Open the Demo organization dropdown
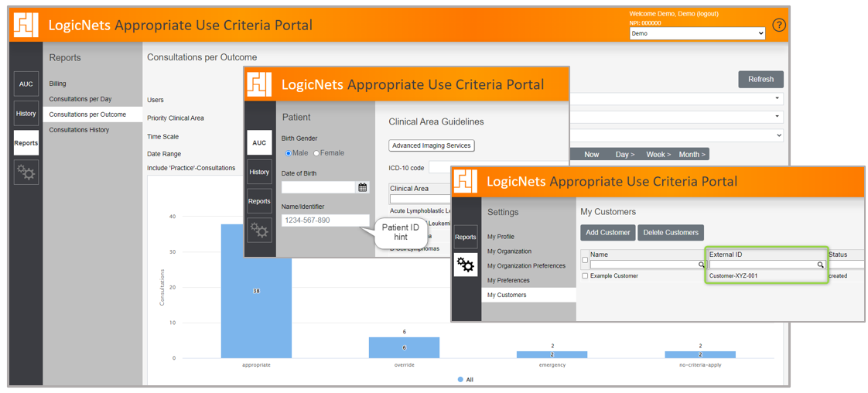The image size is (868, 393). tap(698, 34)
